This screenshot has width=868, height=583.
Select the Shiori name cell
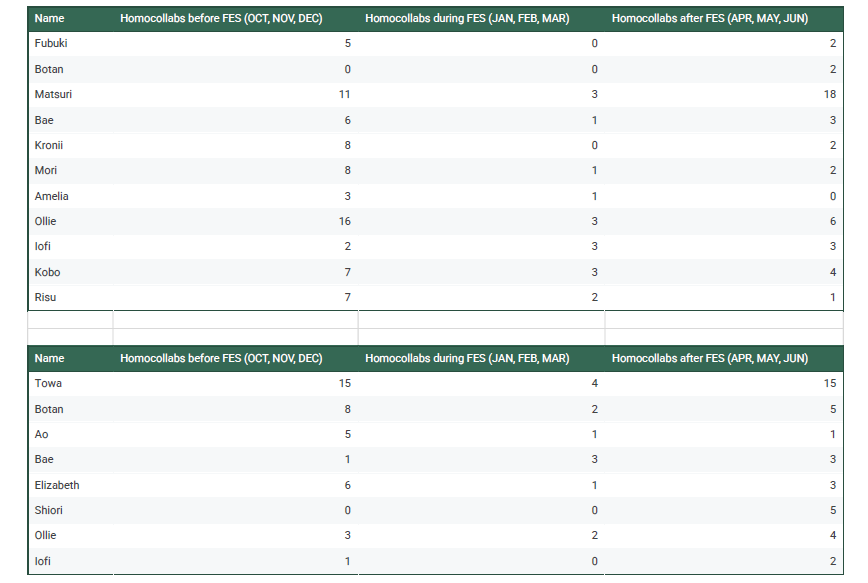(x=70, y=510)
